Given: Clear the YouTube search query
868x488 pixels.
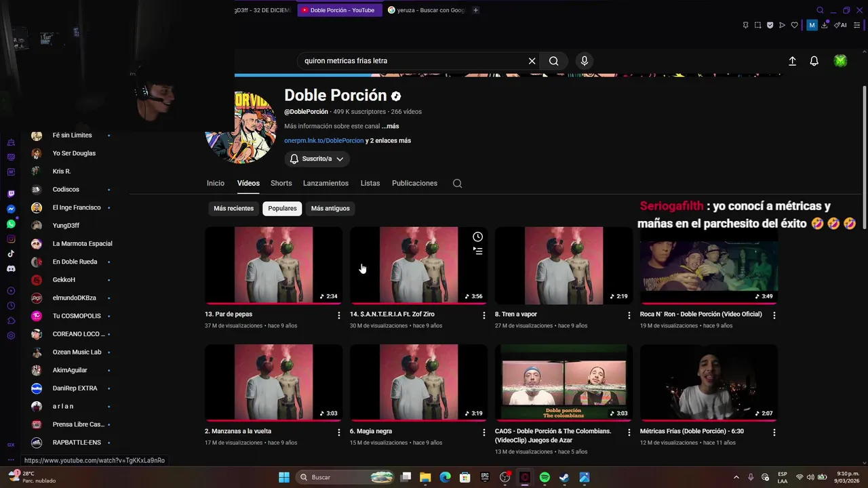Looking at the screenshot, I should 532,61.
